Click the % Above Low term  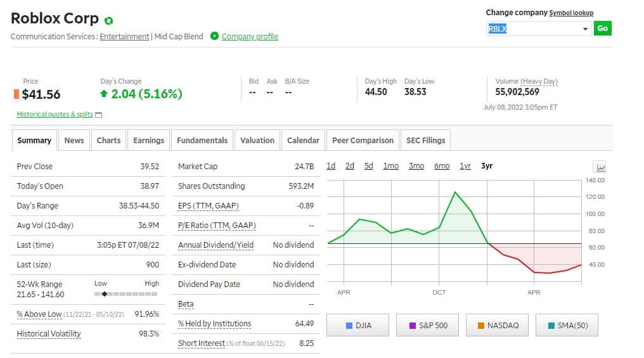click(x=39, y=314)
